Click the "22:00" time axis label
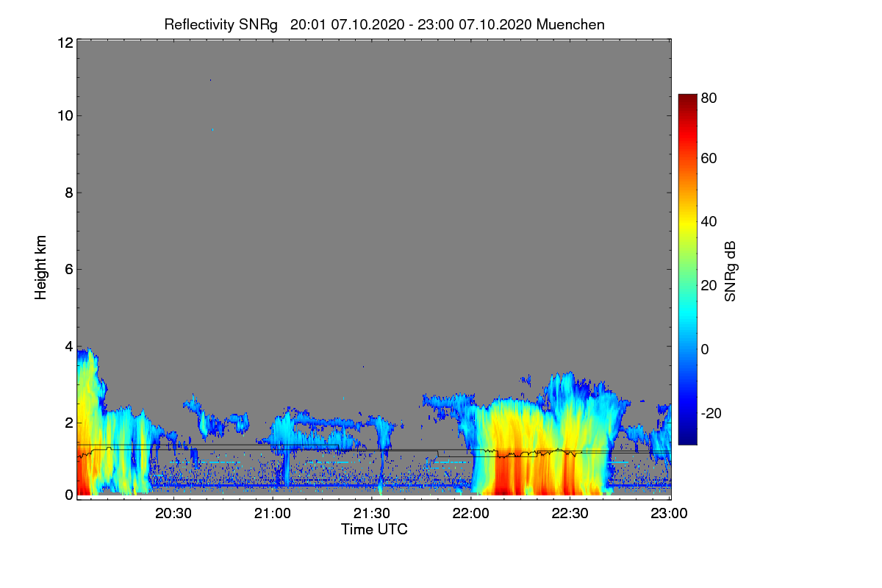Image resolution: width=882 pixels, height=588 pixels. (471, 514)
